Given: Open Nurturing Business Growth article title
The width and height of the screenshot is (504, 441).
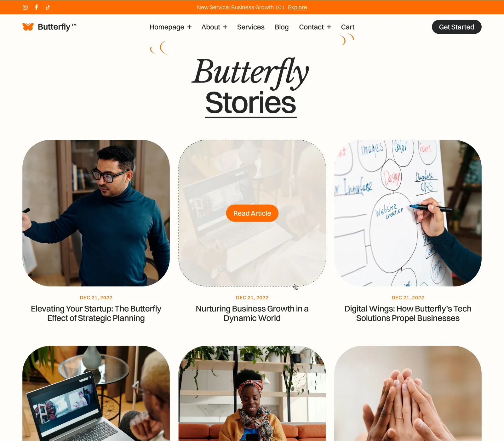Looking at the screenshot, I should pos(252,314).
